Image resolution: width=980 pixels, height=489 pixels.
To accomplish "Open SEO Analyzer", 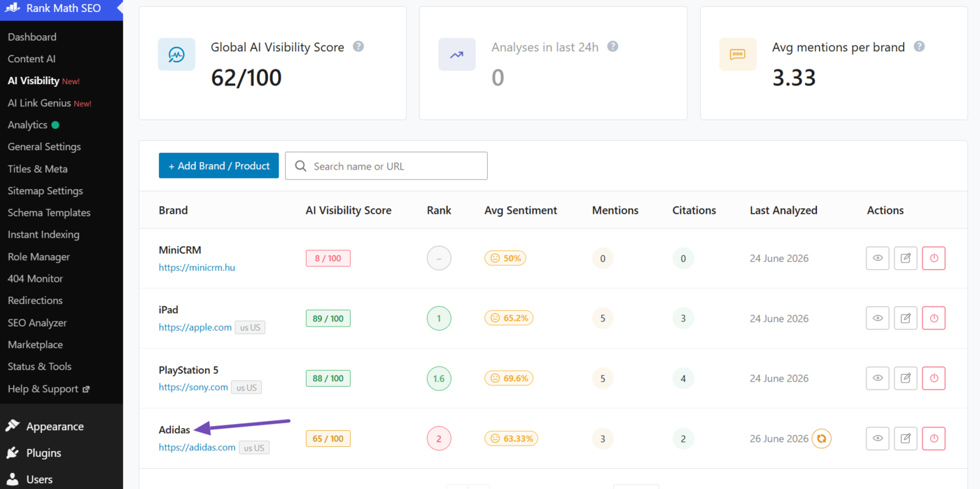I will (37, 322).
